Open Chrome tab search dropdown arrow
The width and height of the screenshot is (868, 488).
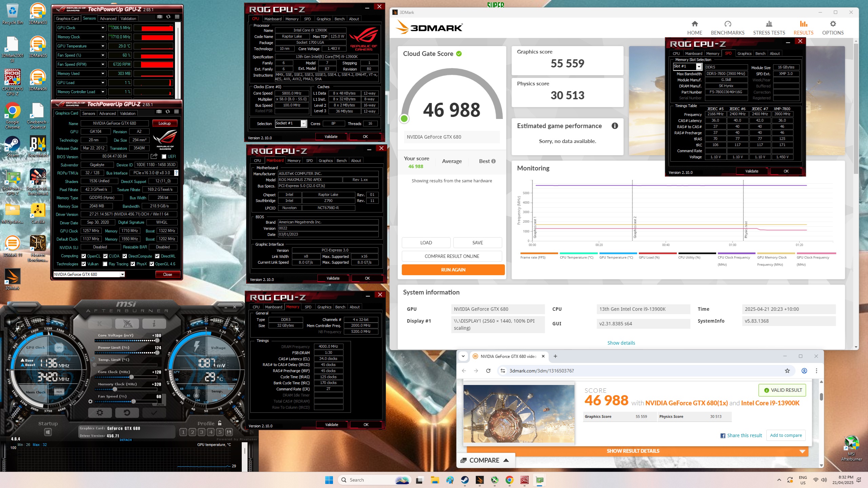(463, 356)
